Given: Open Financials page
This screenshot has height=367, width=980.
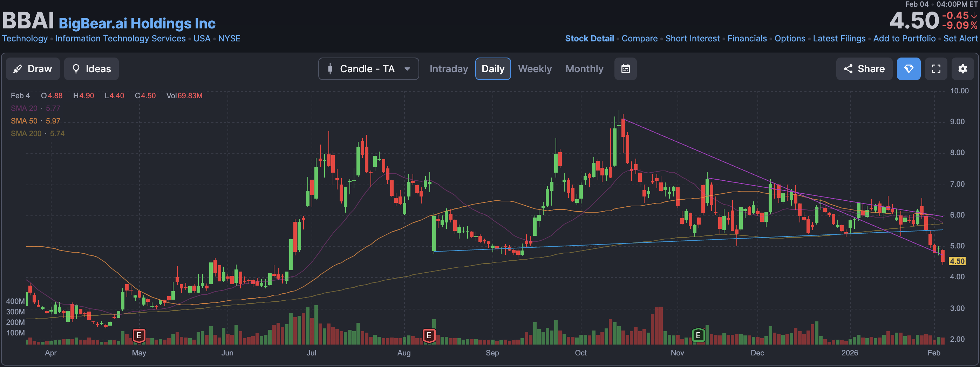Looking at the screenshot, I should point(747,39).
